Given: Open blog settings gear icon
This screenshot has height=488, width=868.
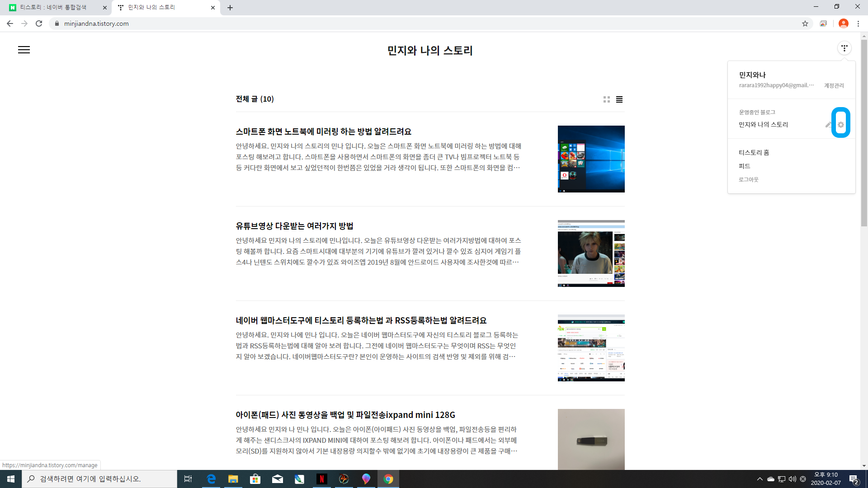Looking at the screenshot, I should tap(840, 125).
